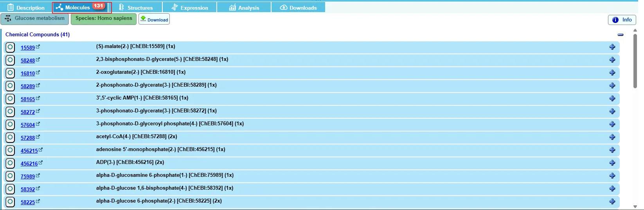Click the compound icon beside ID 58225
Image resolution: width=644 pixels, height=210 pixels.
[x=10, y=202]
